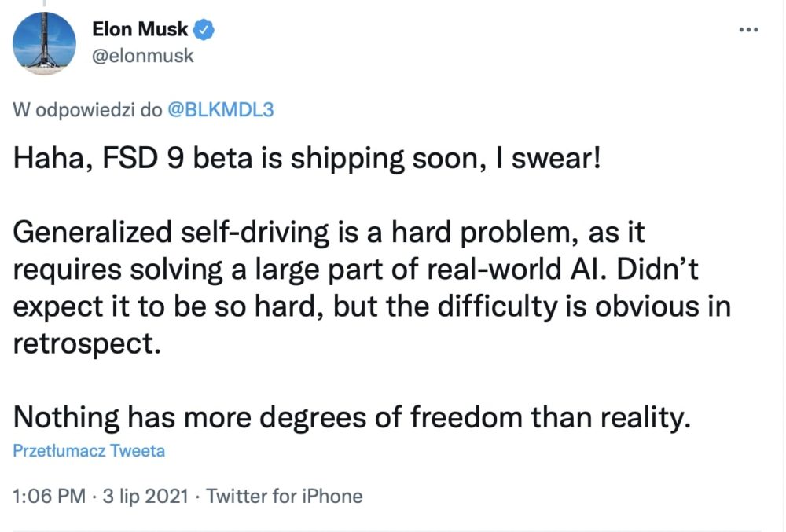Click the Elon Musk display name
Image resolution: width=786 pixels, height=532 pixels.
[x=140, y=29]
